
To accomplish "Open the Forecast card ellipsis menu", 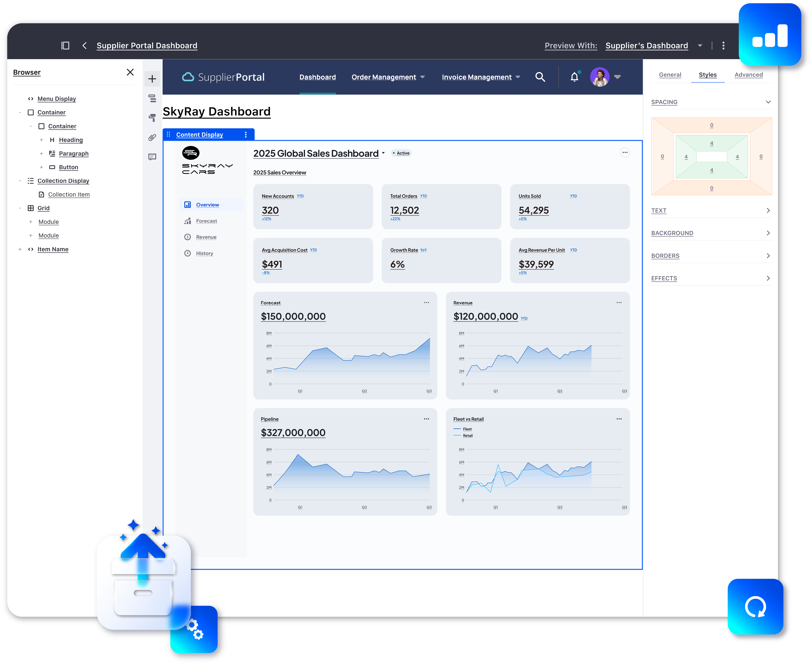I will tap(426, 303).
